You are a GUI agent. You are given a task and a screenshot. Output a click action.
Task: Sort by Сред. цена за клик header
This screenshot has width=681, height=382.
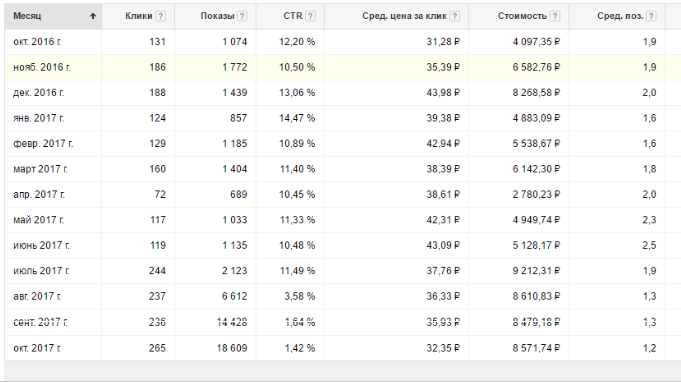click(404, 16)
